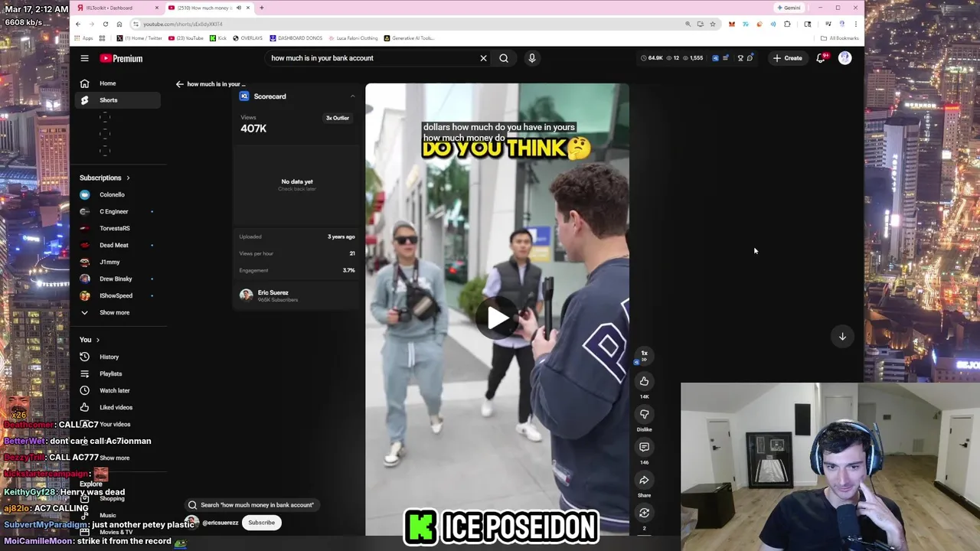Open the comments panel showing 146

click(644, 447)
